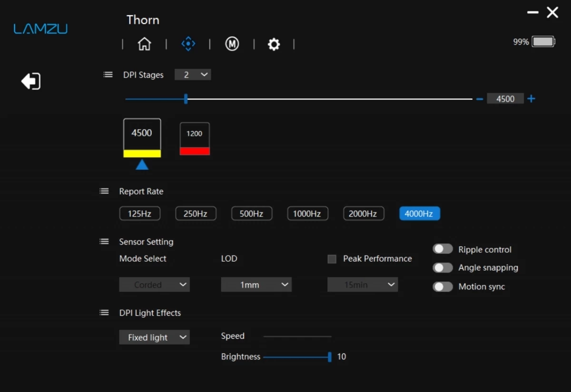Click the Report Rate list icon

click(104, 191)
